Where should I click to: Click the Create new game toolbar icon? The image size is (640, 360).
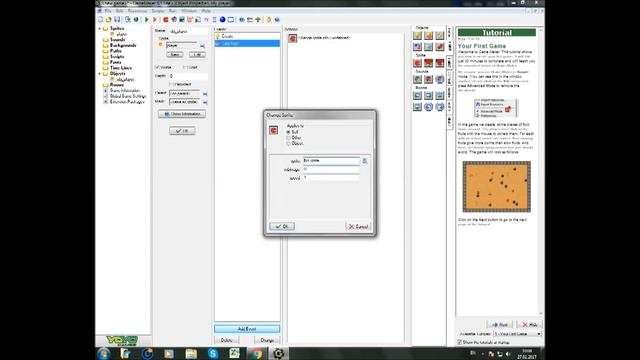[100, 20]
